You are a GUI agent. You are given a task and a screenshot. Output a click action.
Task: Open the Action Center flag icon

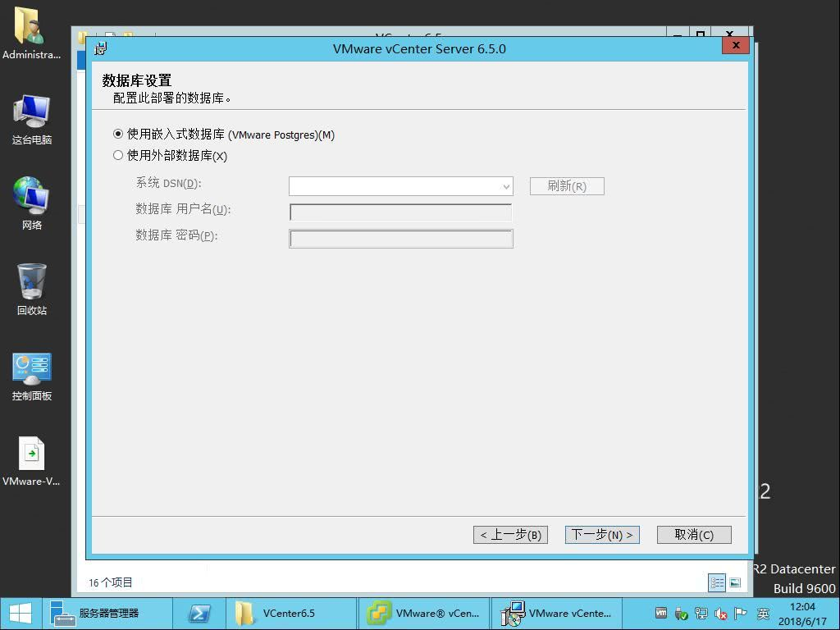(739, 613)
